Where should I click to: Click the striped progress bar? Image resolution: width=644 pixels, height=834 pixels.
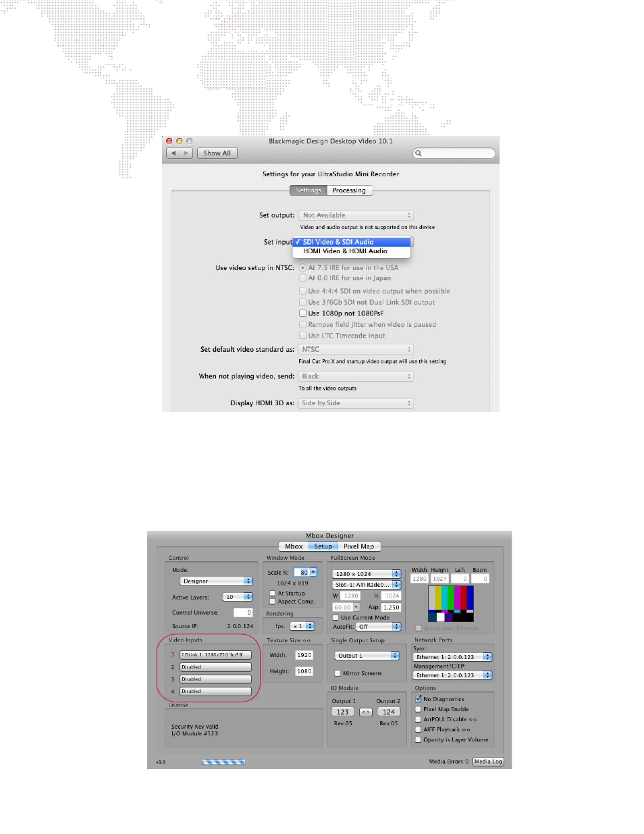223,762
